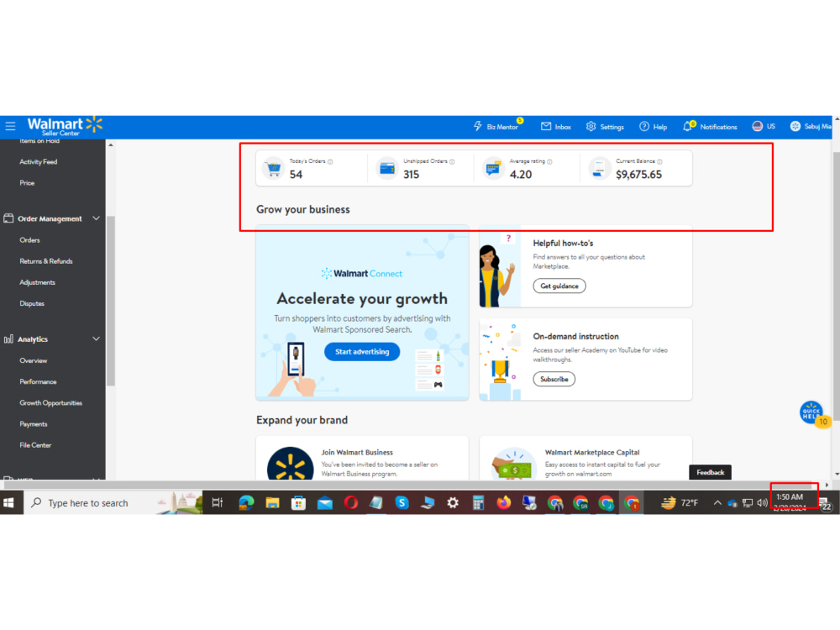Click the Today's Orders info icon
This screenshot has width=840, height=630.
[x=330, y=162]
